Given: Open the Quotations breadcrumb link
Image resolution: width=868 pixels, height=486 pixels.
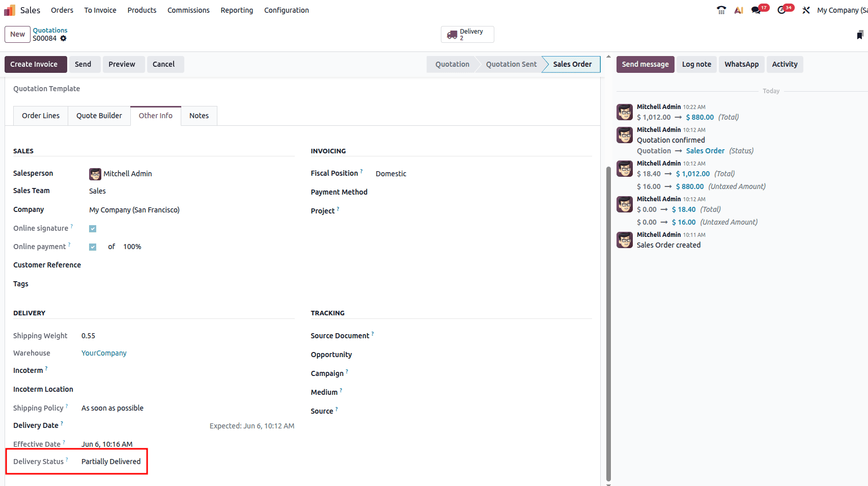Looking at the screenshot, I should click(x=50, y=31).
